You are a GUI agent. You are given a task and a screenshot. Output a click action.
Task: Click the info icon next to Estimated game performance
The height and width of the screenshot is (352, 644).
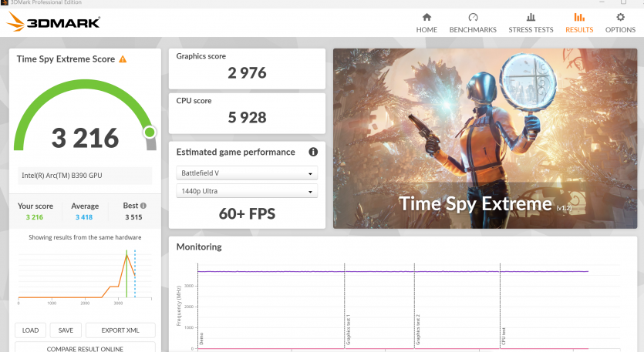[x=313, y=153]
